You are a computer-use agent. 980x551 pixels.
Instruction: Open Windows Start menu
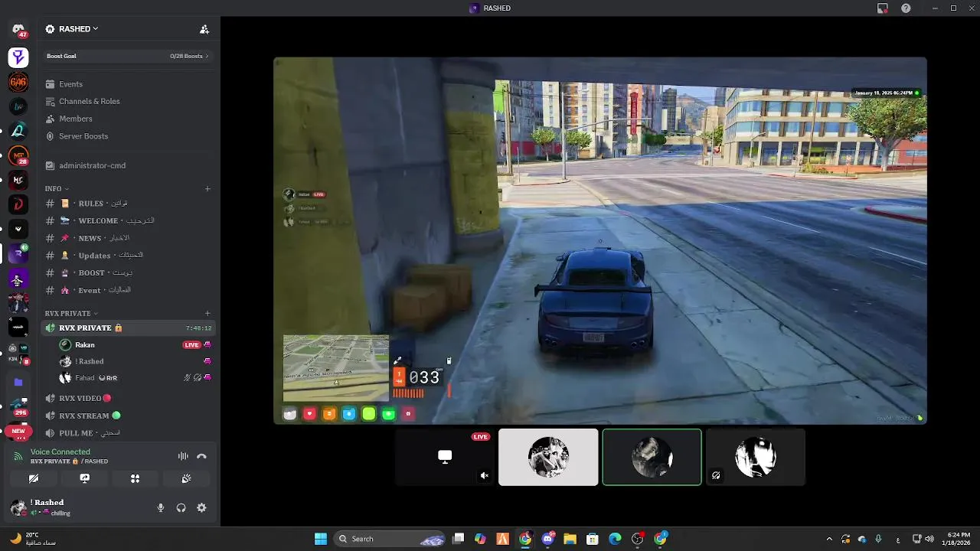(x=321, y=539)
